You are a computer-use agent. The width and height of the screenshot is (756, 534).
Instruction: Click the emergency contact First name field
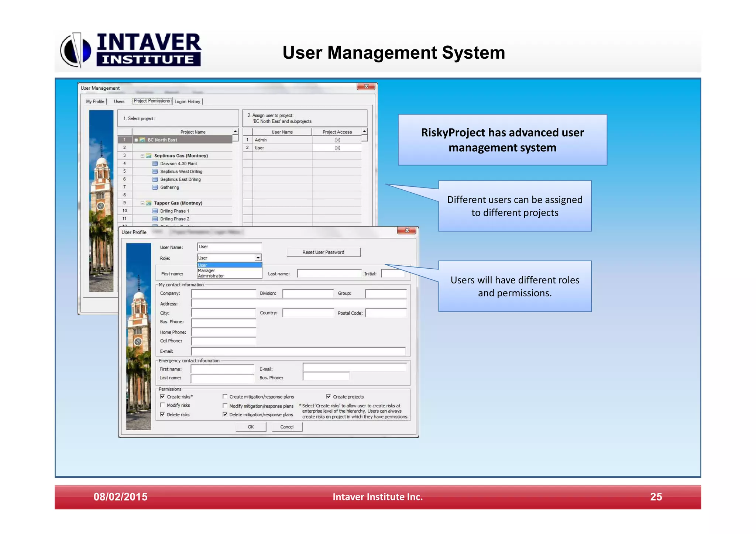pyautogui.click(x=222, y=369)
